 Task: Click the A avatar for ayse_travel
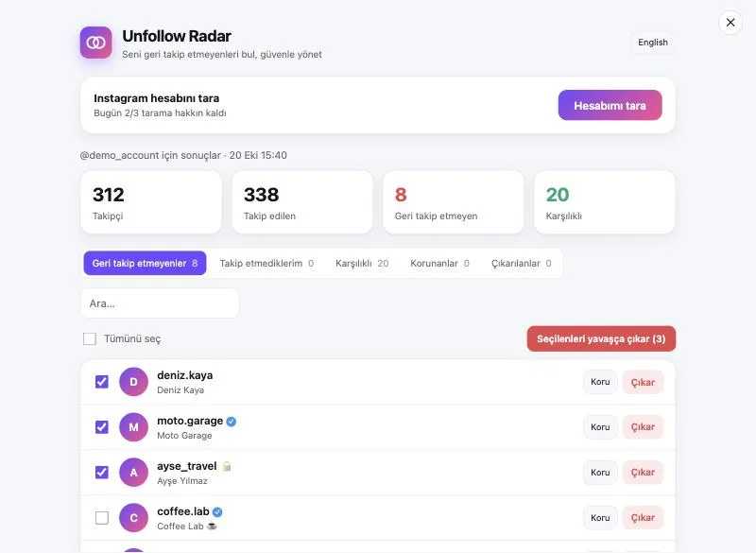point(133,473)
